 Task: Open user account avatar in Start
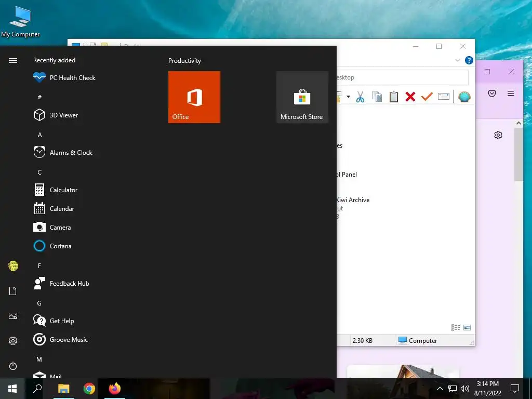point(13,265)
